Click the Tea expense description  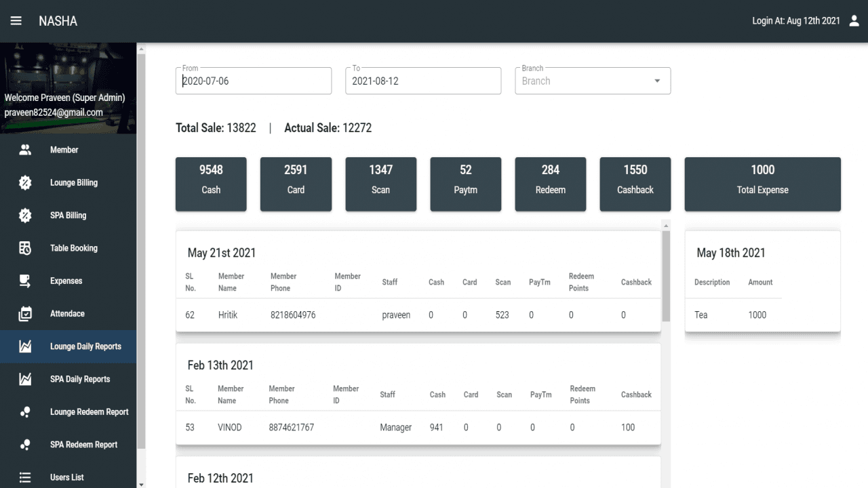pos(701,315)
